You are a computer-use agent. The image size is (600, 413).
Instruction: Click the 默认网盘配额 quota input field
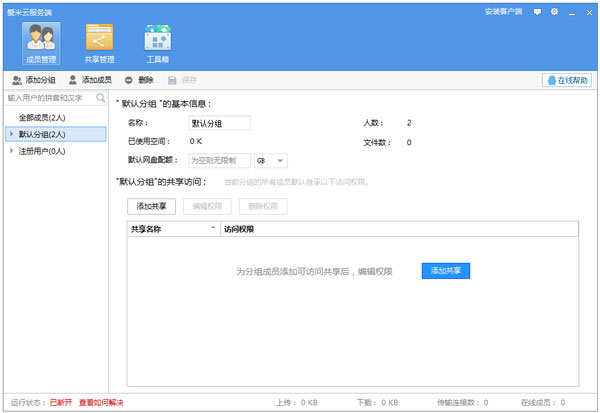pos(220,160)
